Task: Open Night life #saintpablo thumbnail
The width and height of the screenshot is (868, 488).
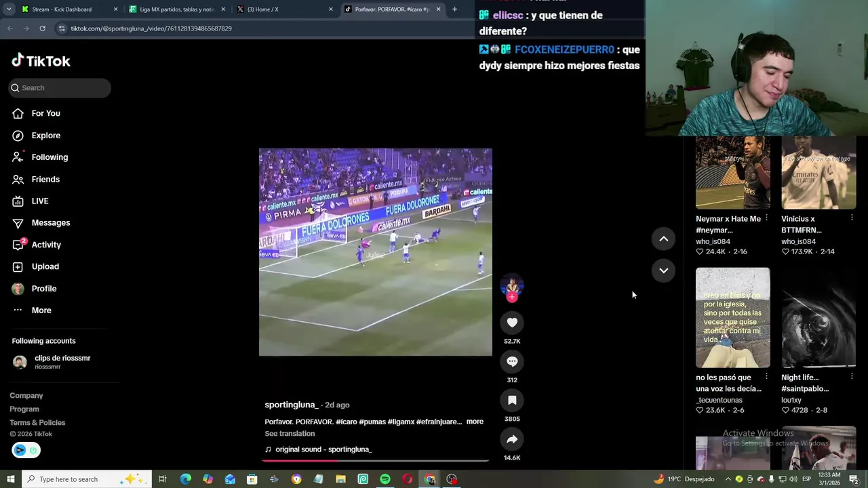Action: coord(818,317)
